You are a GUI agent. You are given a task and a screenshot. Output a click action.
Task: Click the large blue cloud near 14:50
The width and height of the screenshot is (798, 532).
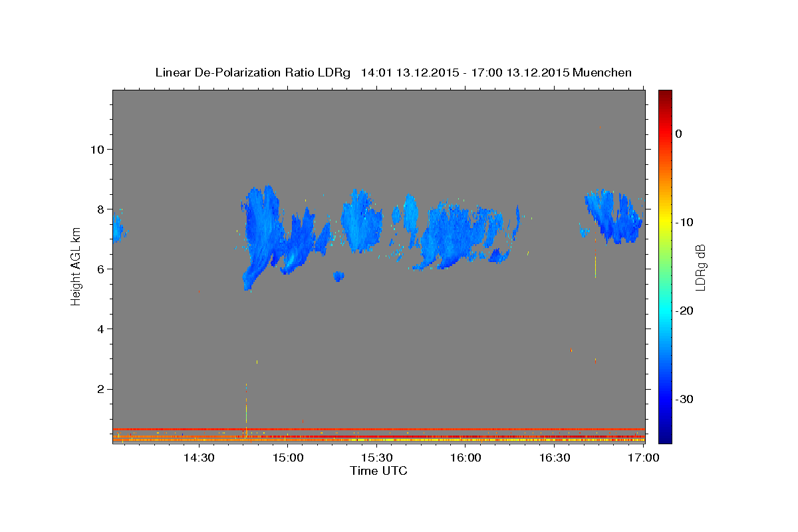pos(263,233)
